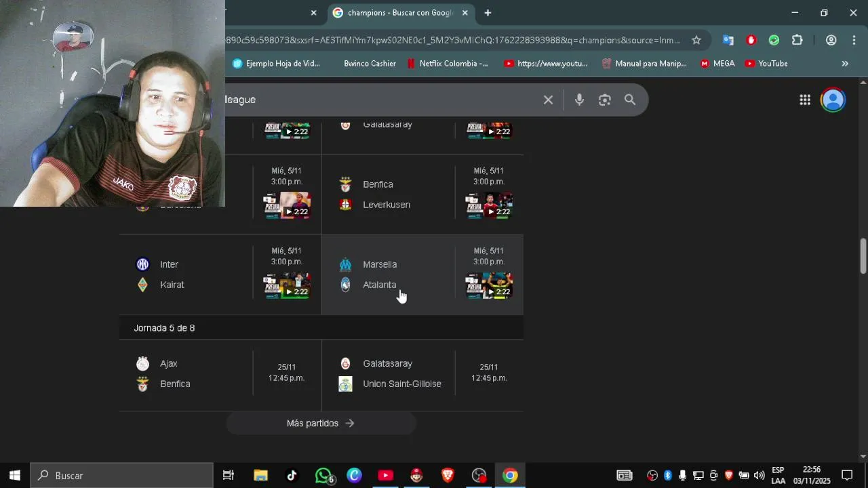
Task: Click the Ajax vs Benfica 25/11 kickoff time
Action: click(286, 373)
